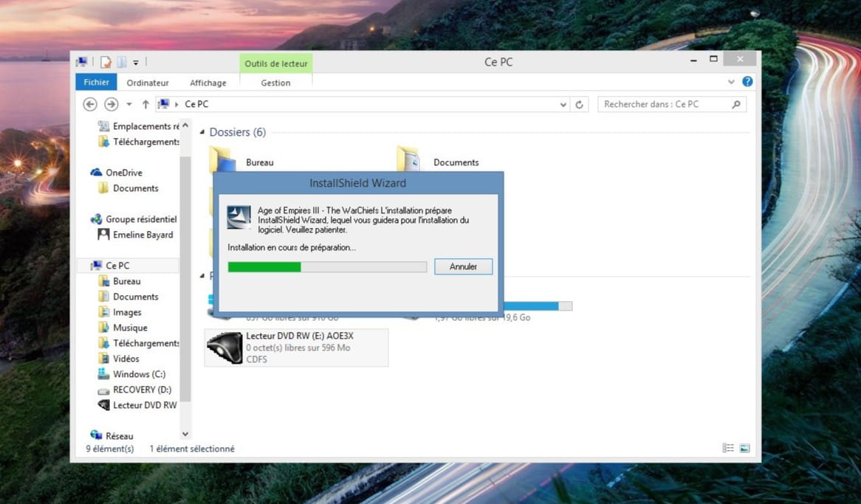Open the Help question mark icon
Screen dimensions: 861x504
coord(747,82)
